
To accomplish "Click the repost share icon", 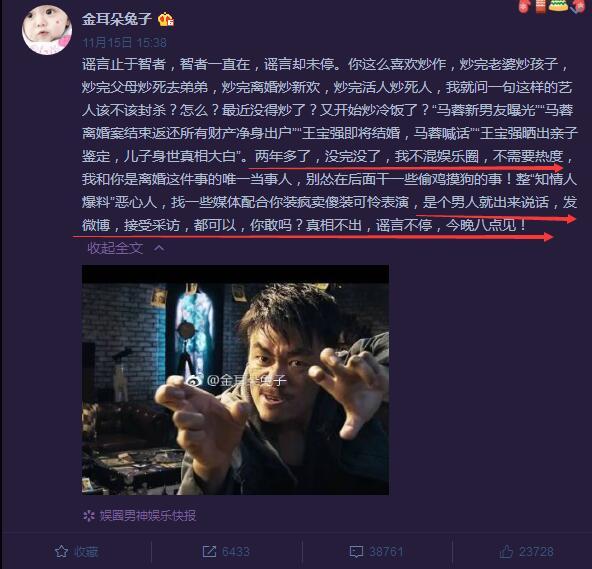I will (209, 552).
